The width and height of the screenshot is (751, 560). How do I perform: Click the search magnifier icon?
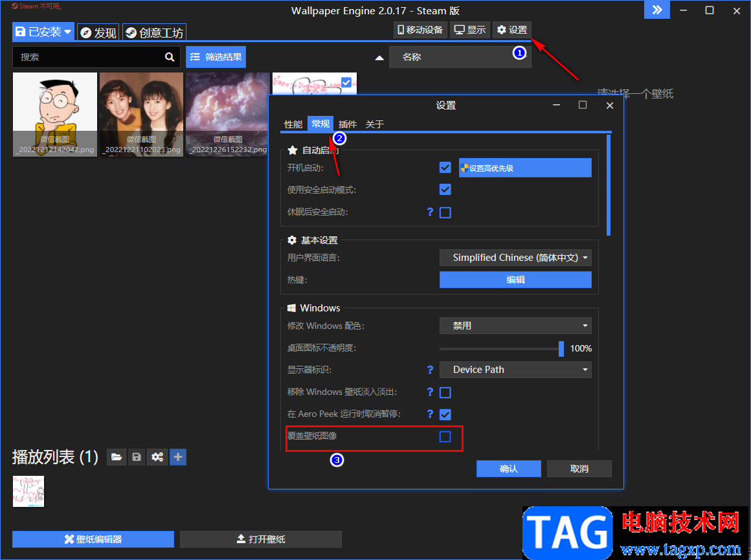pyautogui.click(x=170, y=57)
